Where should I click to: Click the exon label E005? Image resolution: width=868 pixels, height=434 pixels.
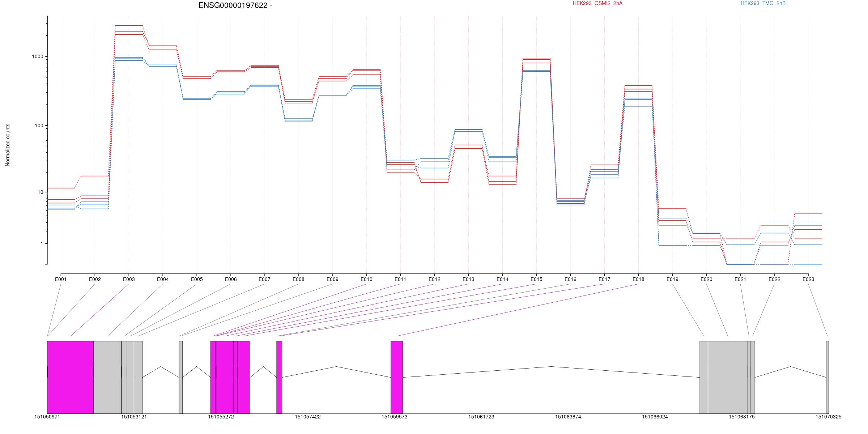(197, 279)
